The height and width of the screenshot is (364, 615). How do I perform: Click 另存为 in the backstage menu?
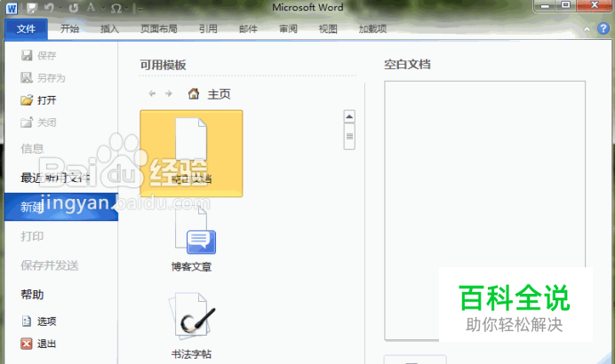click(43, 78)
